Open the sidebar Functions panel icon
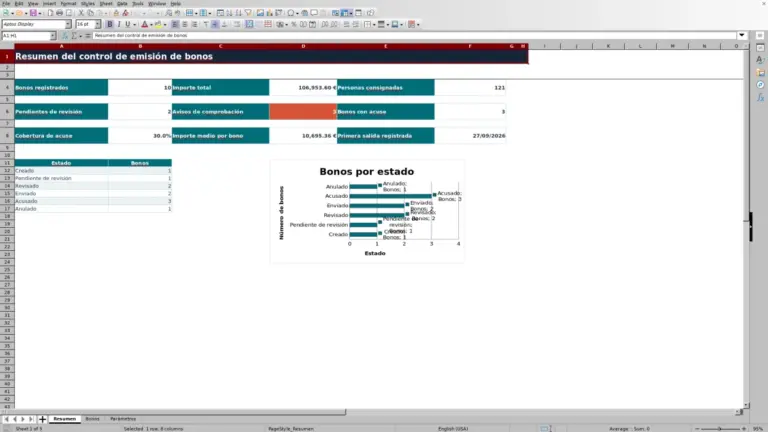Image resolution: width=768 pixels, height=432 pixels. 760,98
